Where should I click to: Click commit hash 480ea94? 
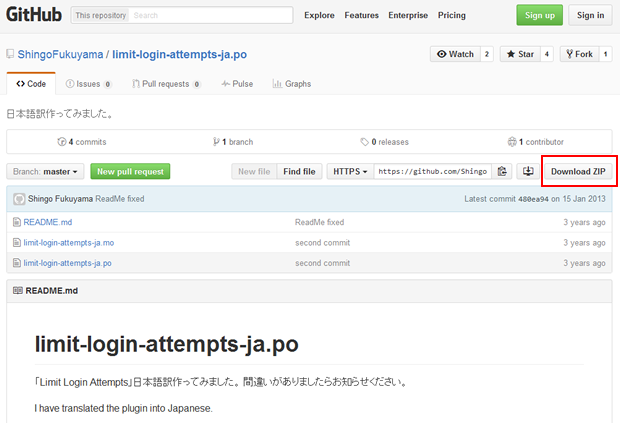click(533, 199)
